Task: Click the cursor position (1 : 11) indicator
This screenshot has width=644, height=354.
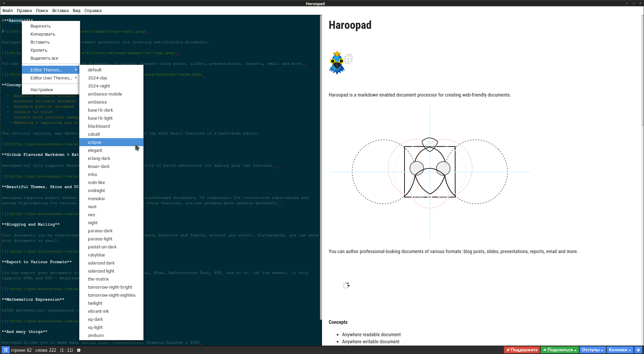Action: click(x=67, y=350)
